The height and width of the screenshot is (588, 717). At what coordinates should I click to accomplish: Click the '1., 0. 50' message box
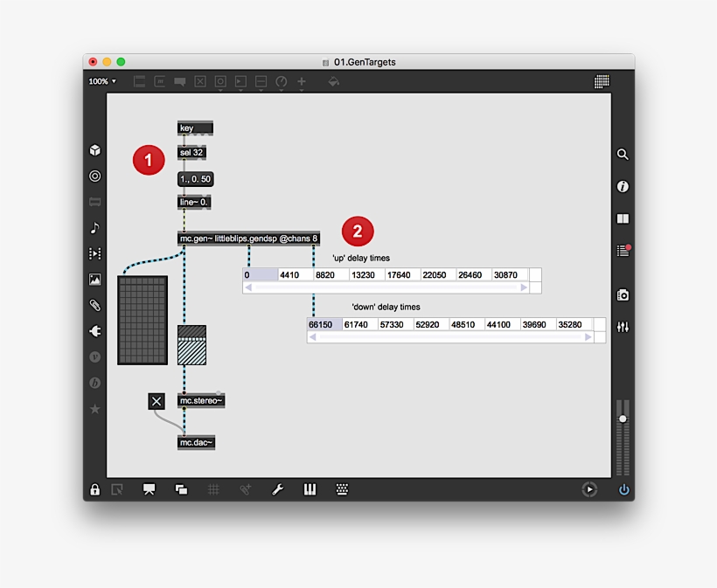[194, 179]
